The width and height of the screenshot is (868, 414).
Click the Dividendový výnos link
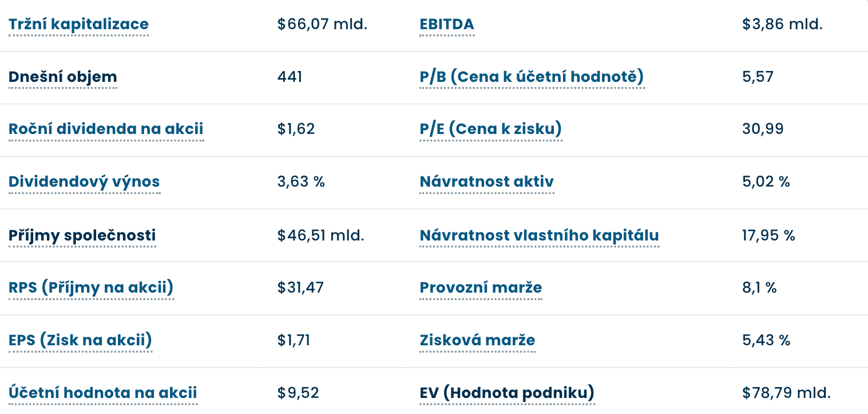click(x=84, y=182)
